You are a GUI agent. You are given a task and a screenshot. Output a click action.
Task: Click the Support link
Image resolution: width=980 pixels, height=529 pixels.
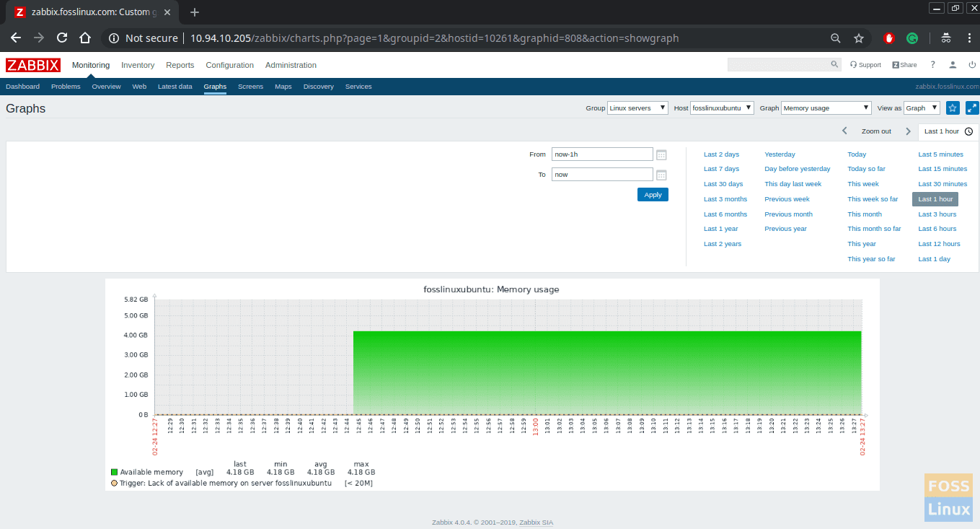pyautogui.click(x=865, y=65)
